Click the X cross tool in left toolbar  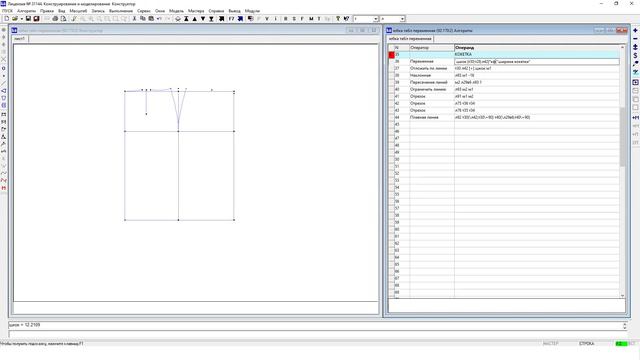tap(4, 60)
